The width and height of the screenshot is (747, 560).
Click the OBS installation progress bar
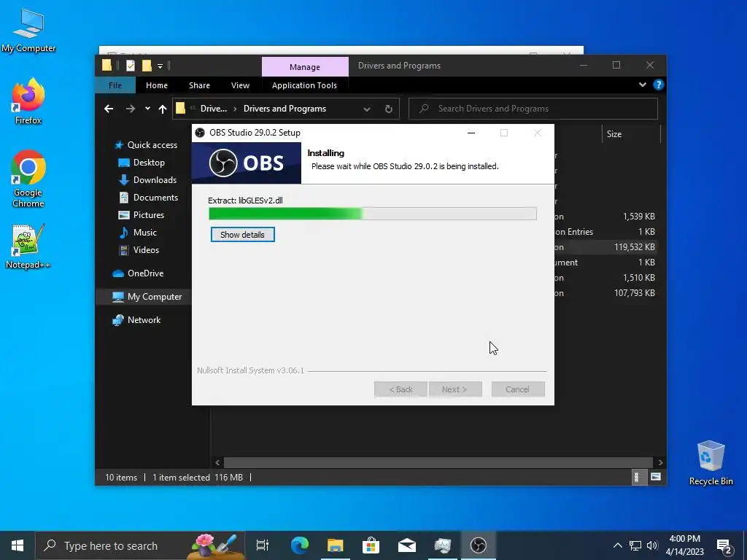[x=373, y=214]
